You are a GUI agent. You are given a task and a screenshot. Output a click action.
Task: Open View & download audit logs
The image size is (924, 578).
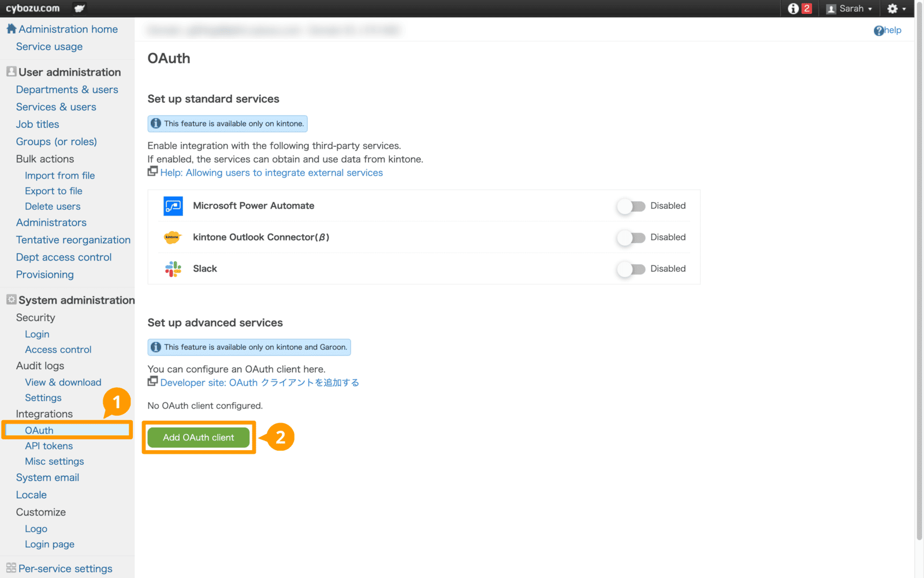63,382
